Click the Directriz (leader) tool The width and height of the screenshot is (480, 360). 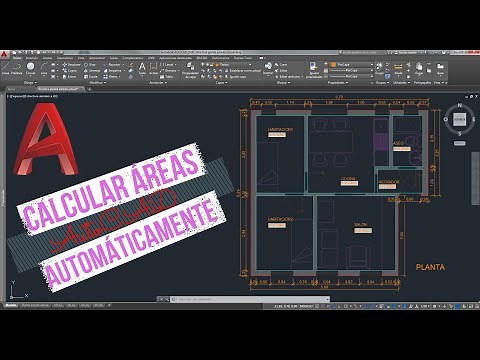pos(169,71)
